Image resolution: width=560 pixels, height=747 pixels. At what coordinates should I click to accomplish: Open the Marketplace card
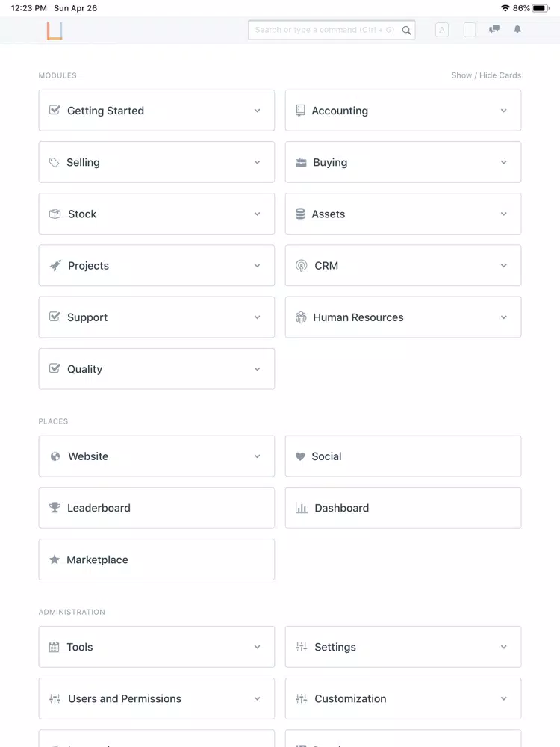point(157,560)
